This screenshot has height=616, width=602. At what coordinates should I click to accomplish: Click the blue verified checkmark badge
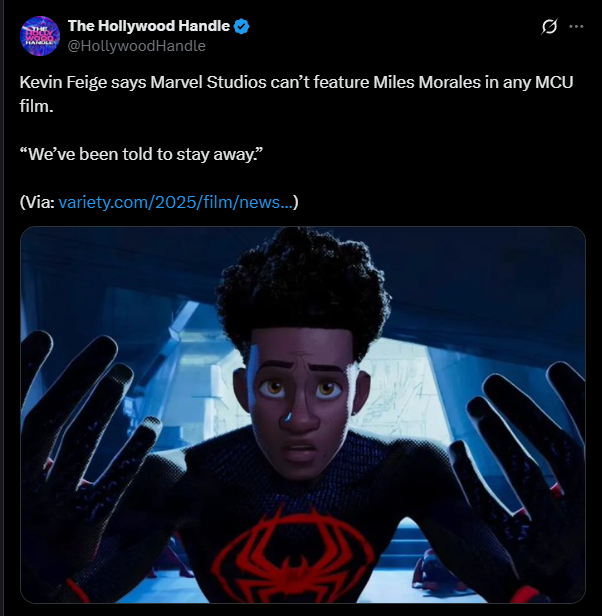pos(241,26)
